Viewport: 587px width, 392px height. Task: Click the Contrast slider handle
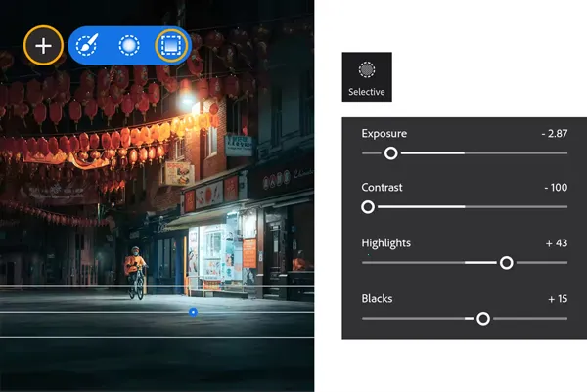(369, 207)
